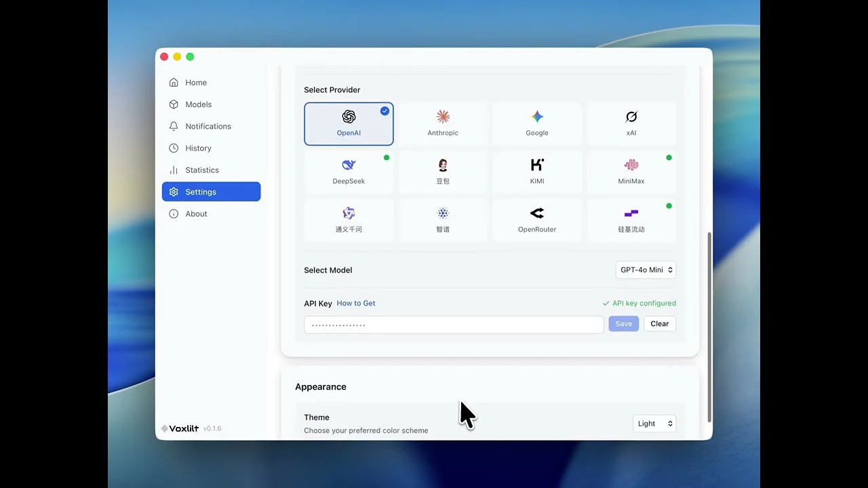
Task: Select the 通义千问 provider icon
Action: (x=349, y=213)
